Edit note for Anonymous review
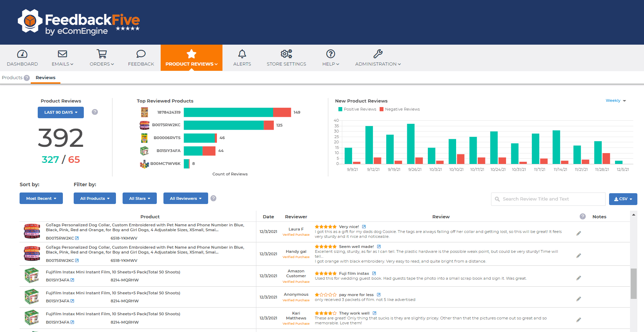This screenshot has width=644, height=332. point(579,299)
